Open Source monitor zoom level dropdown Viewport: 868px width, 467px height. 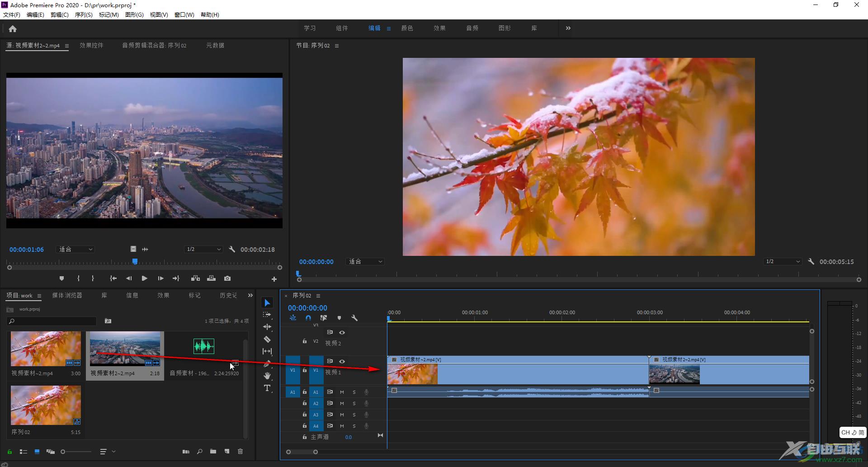75,249
